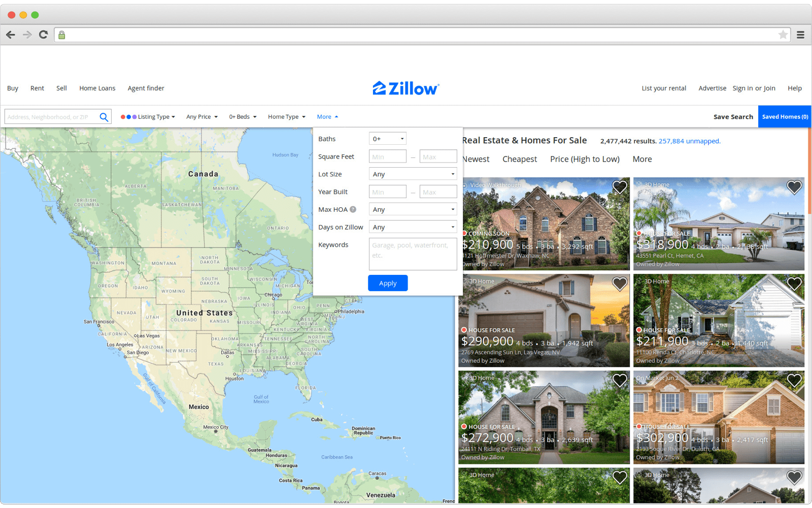Screen dimensions: 812x508
Task: Open the Sell menu
Action: 61,88
